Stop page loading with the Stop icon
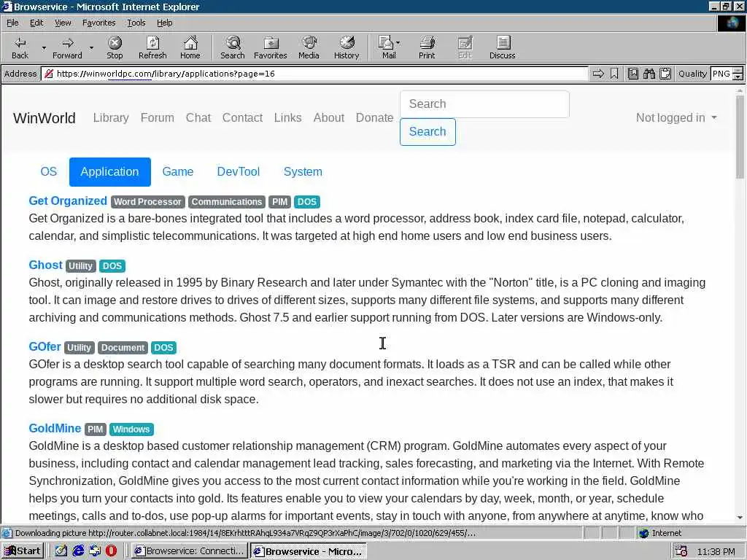 [115, 47]
